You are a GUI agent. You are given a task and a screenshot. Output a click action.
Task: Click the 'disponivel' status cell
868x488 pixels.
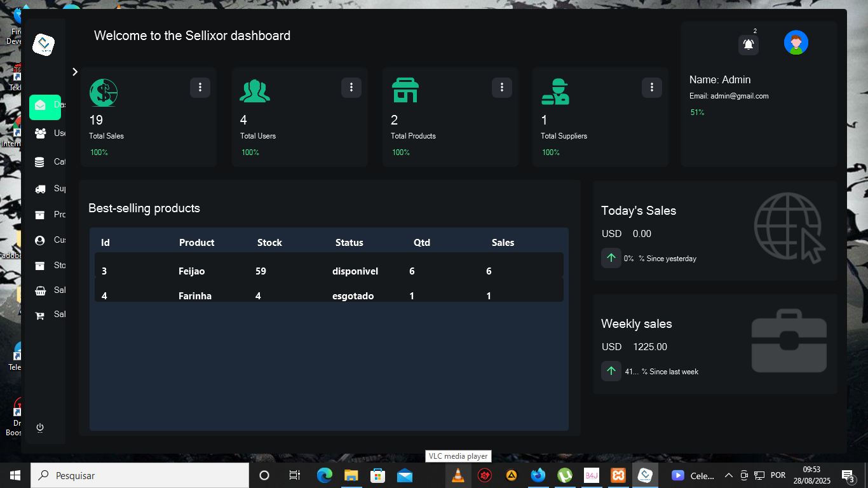click(355, 271)
